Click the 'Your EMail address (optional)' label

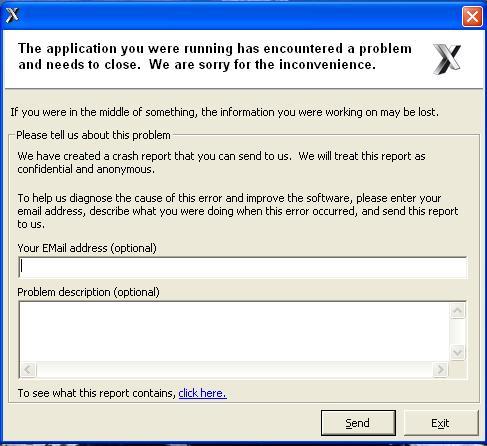click(87, 248)
